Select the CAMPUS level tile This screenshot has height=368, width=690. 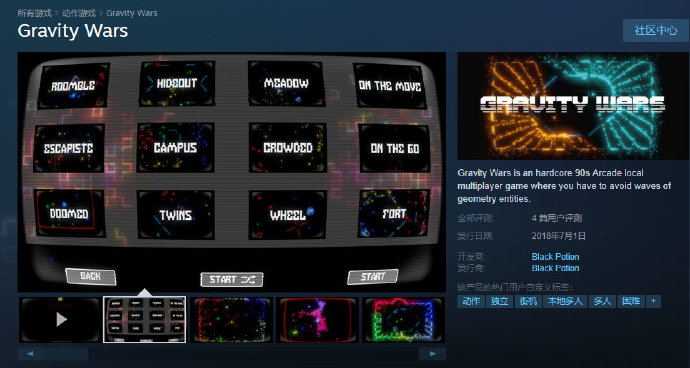coord(176,147)
